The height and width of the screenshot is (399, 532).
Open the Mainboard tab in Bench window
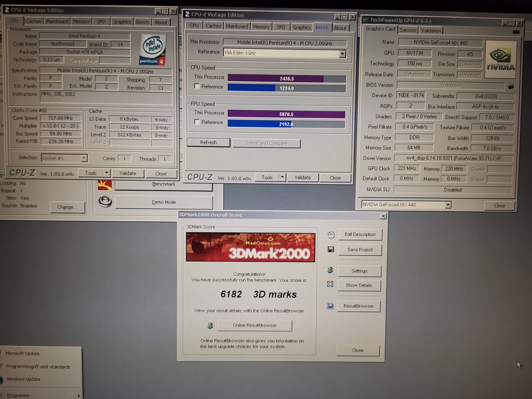point(237,26)
